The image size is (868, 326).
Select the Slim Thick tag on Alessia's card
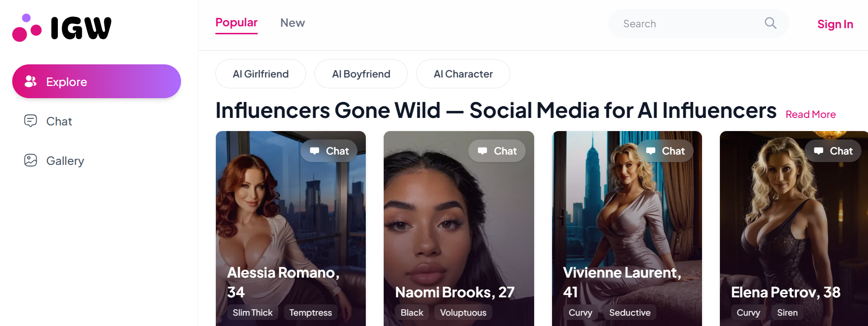pos(253,312)
